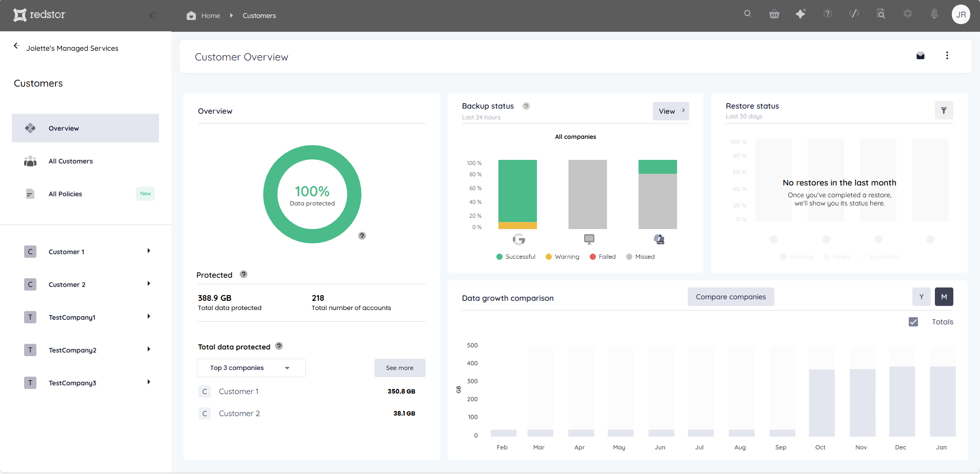This screenshot has width=980, height=474.
Task: Click the code brackets developer icon
Action: pyautogui.click(x=854, y=14)
